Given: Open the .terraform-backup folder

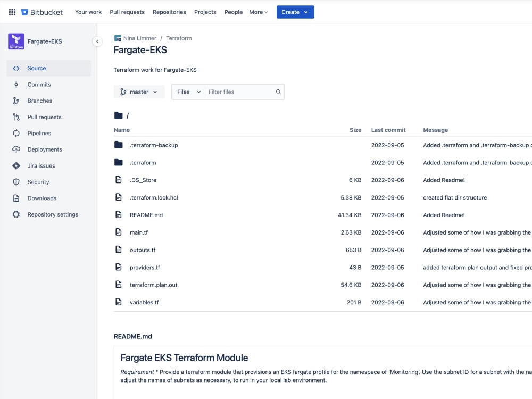Looking at the screenshot, I should click(x=155, y=145).
